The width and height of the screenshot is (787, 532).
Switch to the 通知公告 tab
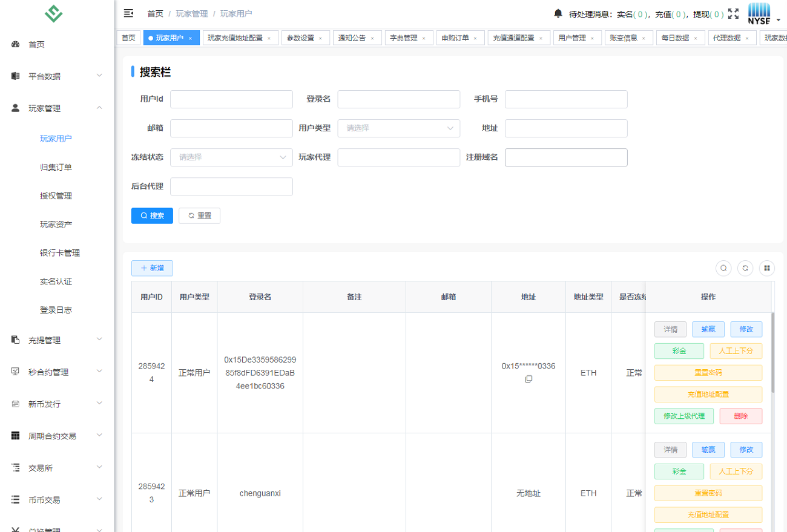point(352,38)
